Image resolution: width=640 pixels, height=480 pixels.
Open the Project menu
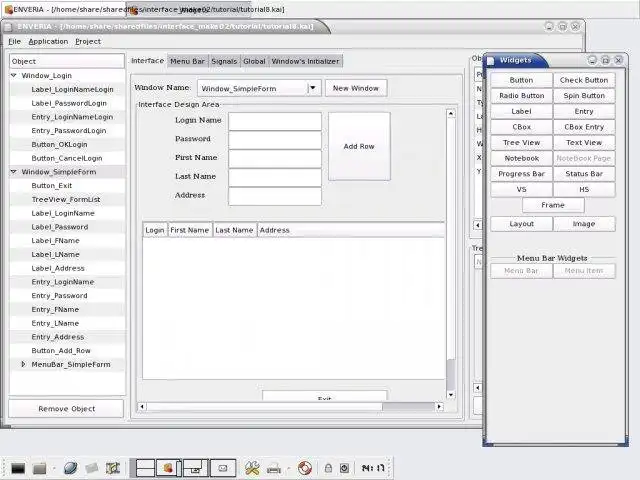pyautogui.click(x=88, y=42)
